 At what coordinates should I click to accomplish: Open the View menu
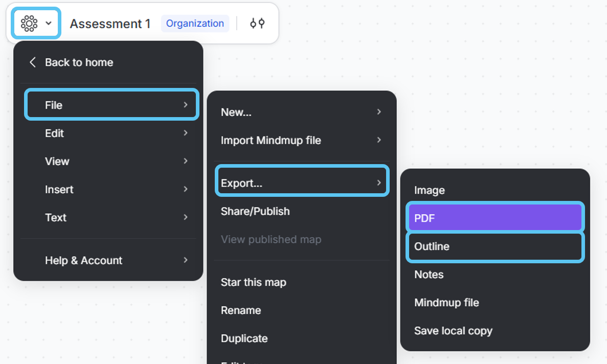tap(112, 162)
